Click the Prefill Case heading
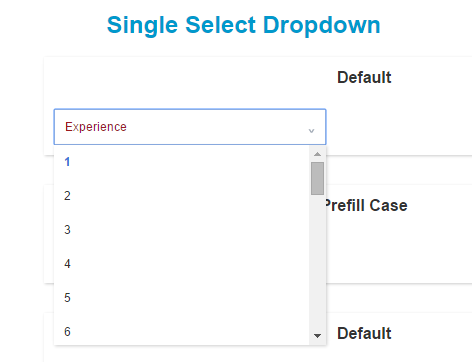Screen dimensions: 472x362 (x=366, y=205)
